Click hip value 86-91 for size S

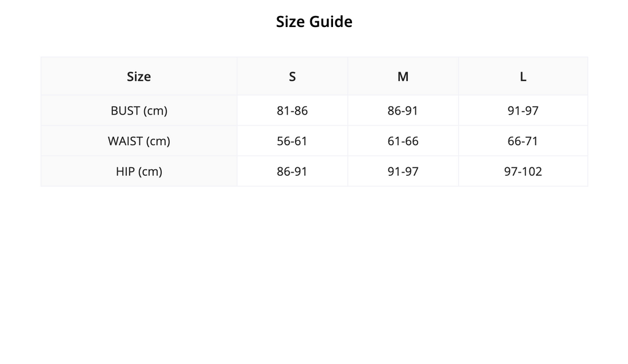293,171
